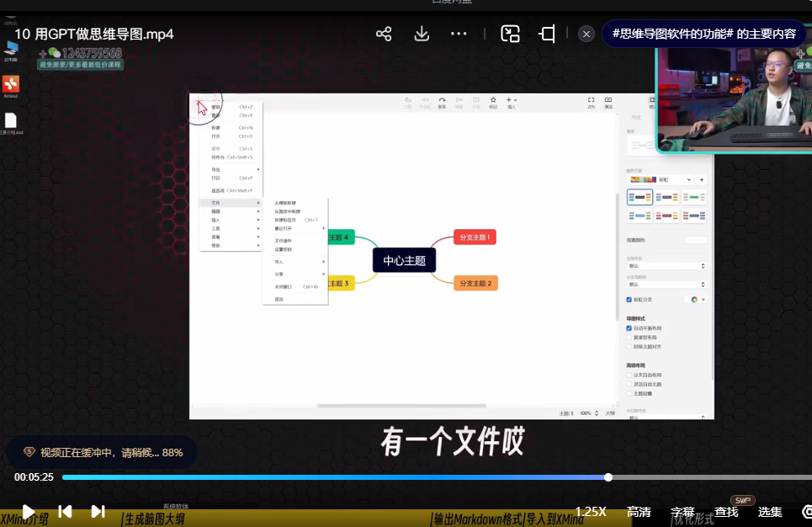Image resolution: width=812 pixels, height=527 pixels.
Task: Close the AI summary bubble with X
Action: 586,35
